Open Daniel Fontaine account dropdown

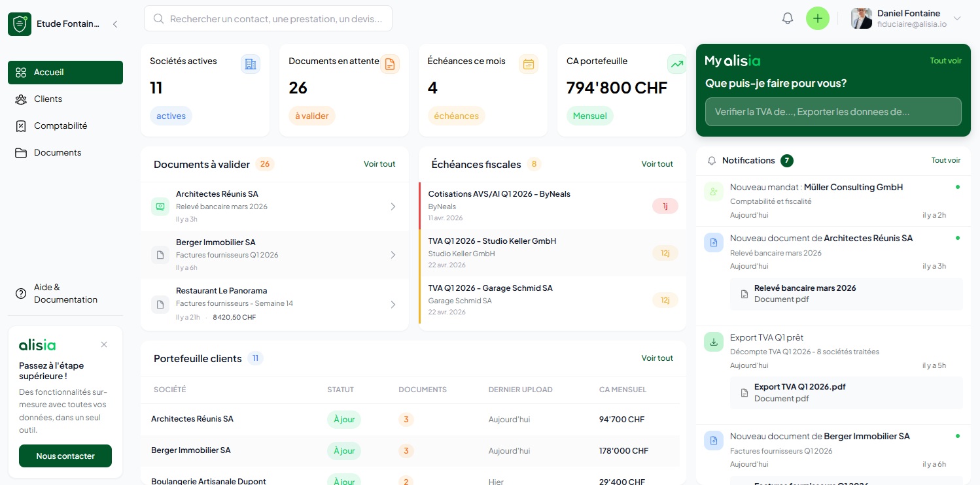click(x=957, y=18)
